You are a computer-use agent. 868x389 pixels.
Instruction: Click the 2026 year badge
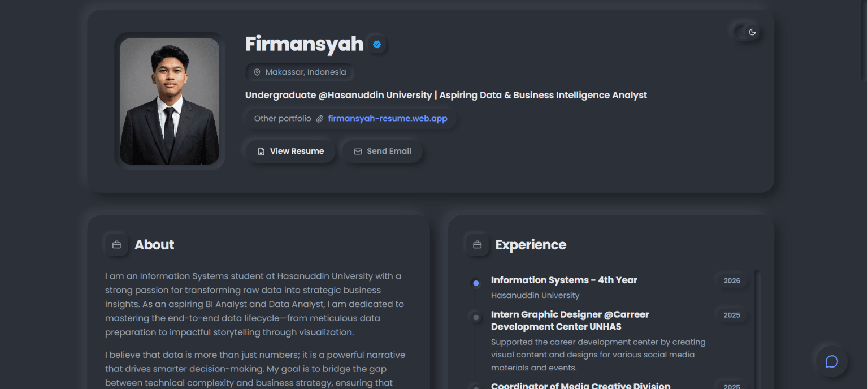[x=732, y=281]
